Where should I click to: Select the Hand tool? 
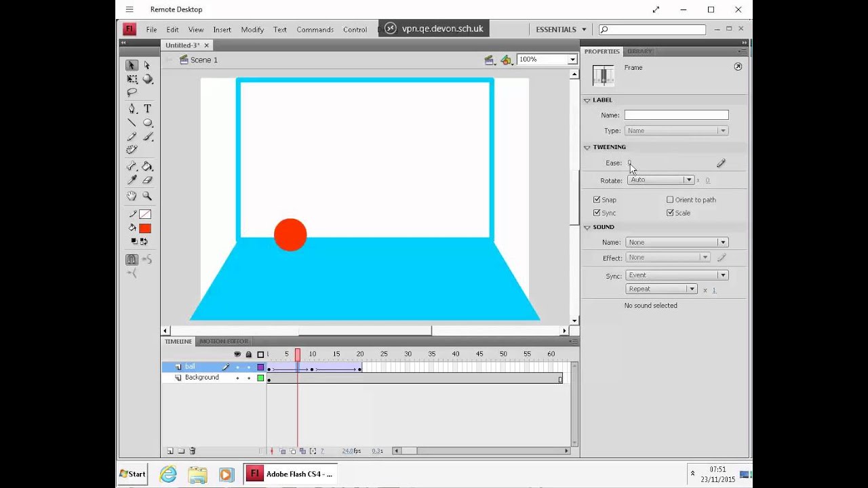[132, 196]
